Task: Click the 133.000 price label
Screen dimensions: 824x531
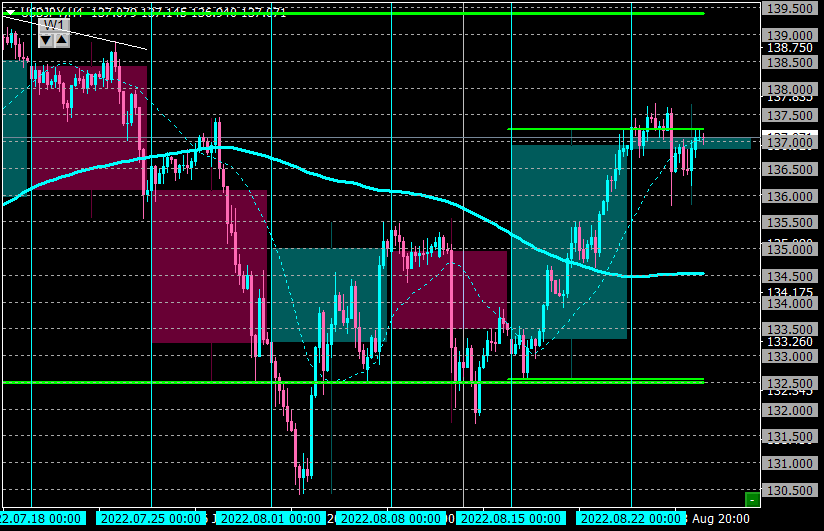Action: tap(789, 356)
